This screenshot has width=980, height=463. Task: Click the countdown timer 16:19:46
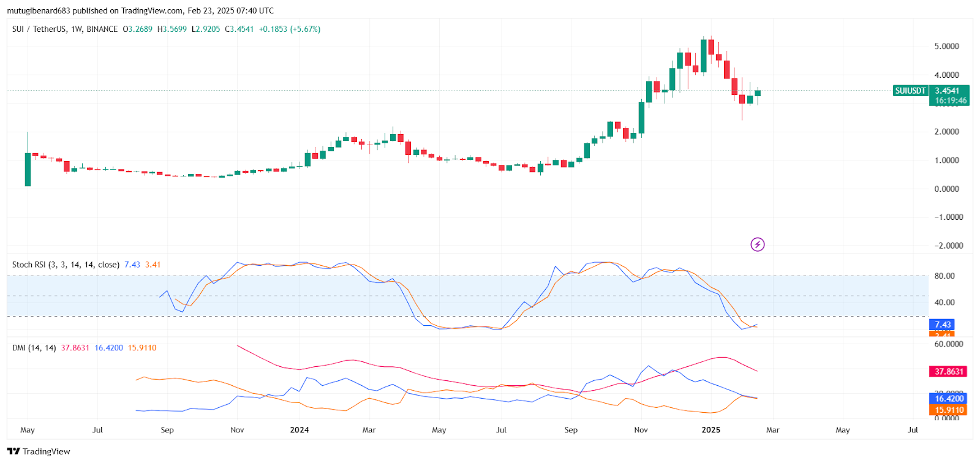pyautogui.click(x=951, y=100)
